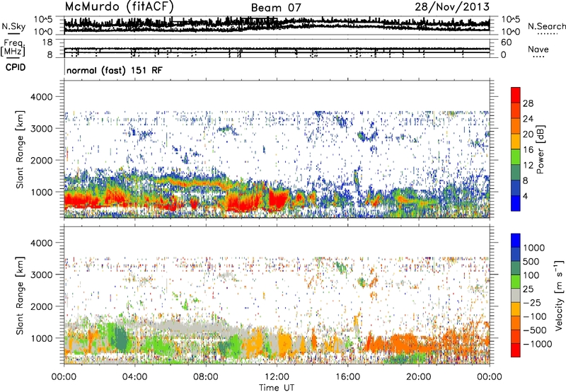Screen dimensions: 566x392
Task: Click the CPID row label
Action: (16, 67)
